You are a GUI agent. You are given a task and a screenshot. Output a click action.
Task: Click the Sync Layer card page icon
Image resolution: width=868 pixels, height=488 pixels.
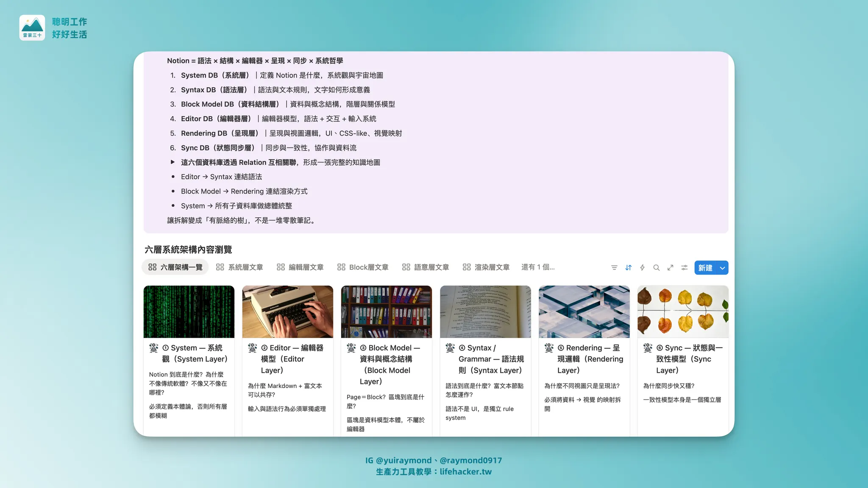pyautogui.click(x=648, y=348)
